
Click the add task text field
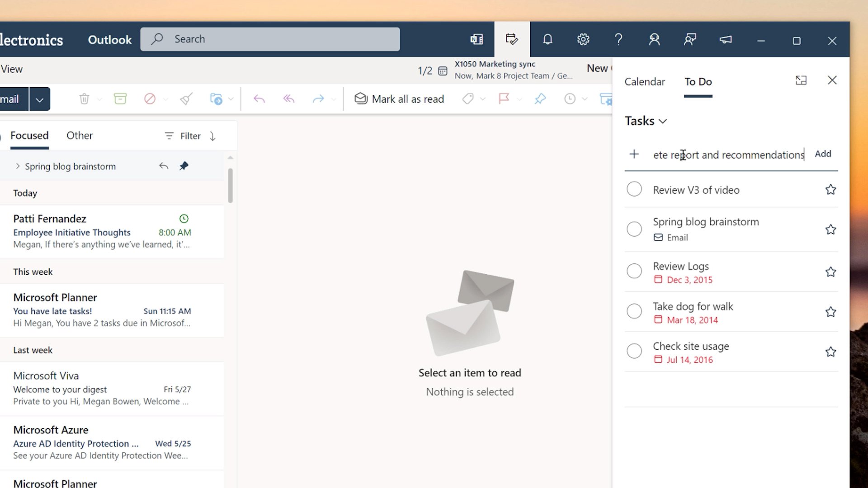[x=729, y=155]
